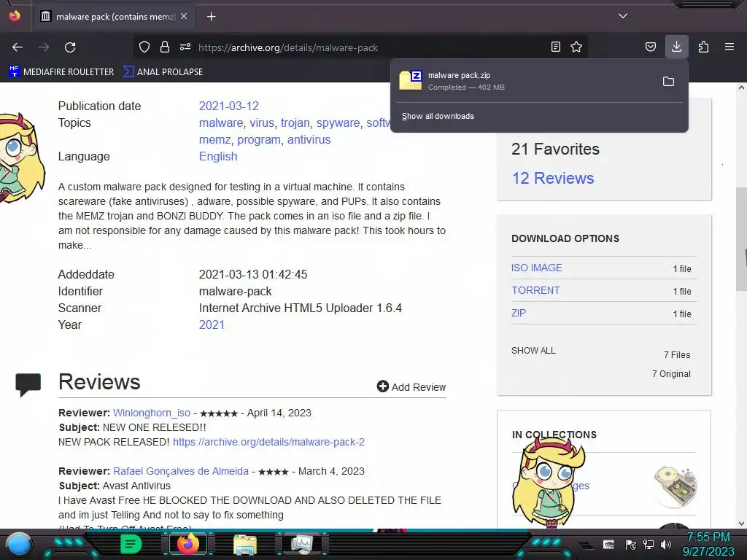
Task: Click Add Review button
Action: pyautogui.click(x=411, y=386)
